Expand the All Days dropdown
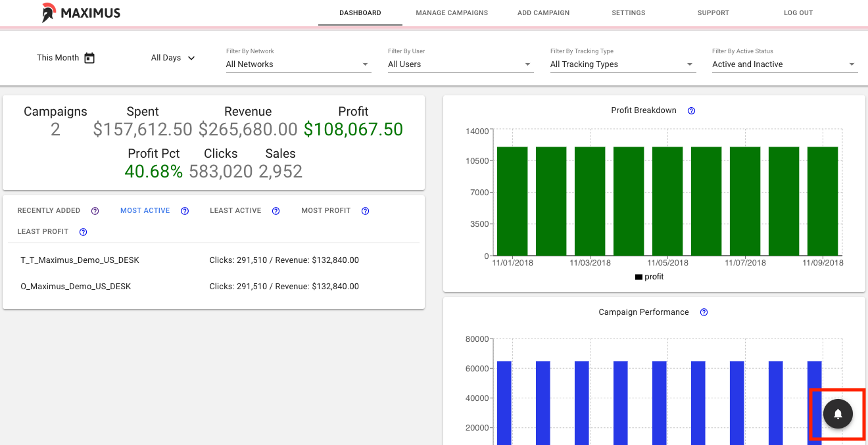This screenshot has height=445, width=868. click(174, 58)
